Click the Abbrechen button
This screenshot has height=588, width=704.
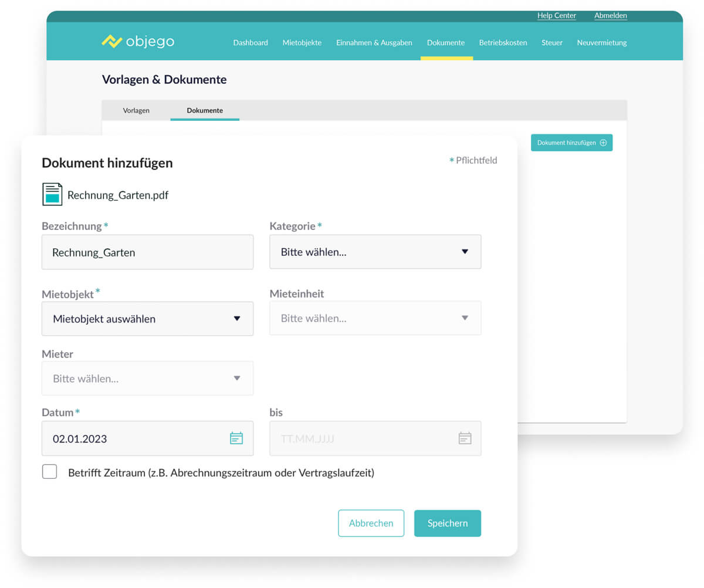[x=371, y=523]
